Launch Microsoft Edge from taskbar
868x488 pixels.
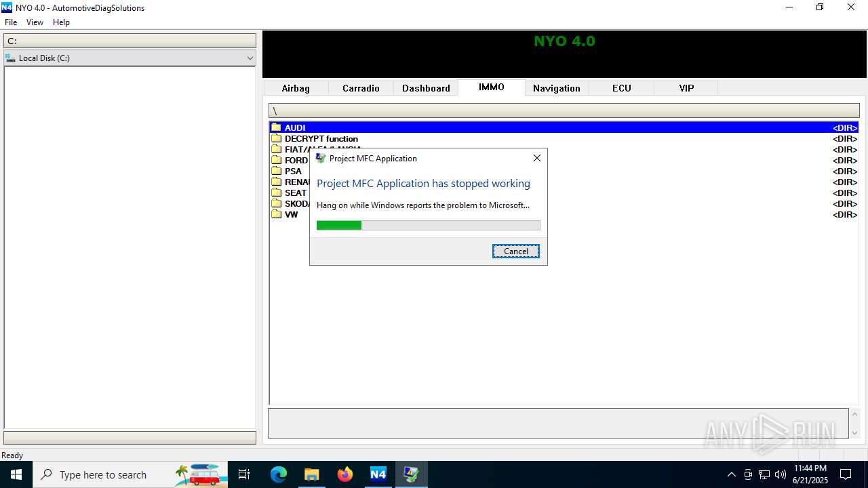click(279, 474)
